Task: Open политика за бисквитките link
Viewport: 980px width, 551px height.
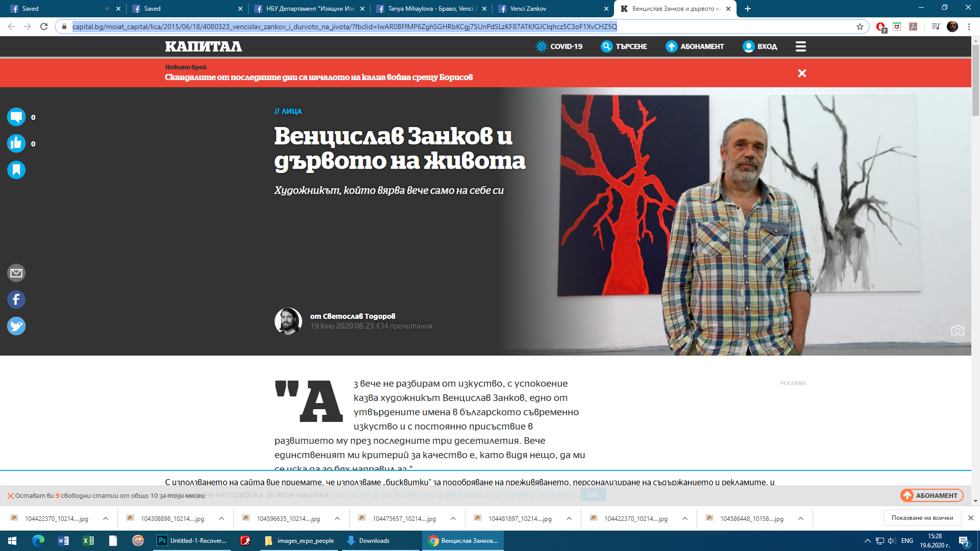Action: click(383, 494)
